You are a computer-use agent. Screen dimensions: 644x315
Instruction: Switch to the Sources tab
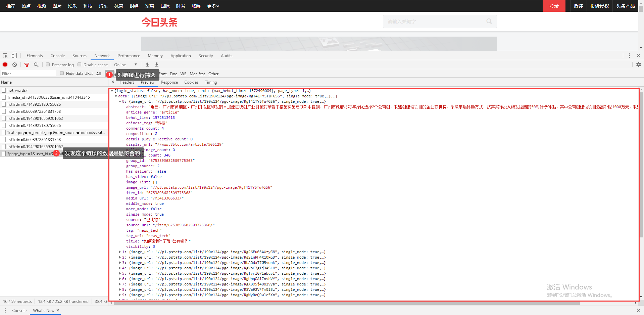tap(80, 56)
